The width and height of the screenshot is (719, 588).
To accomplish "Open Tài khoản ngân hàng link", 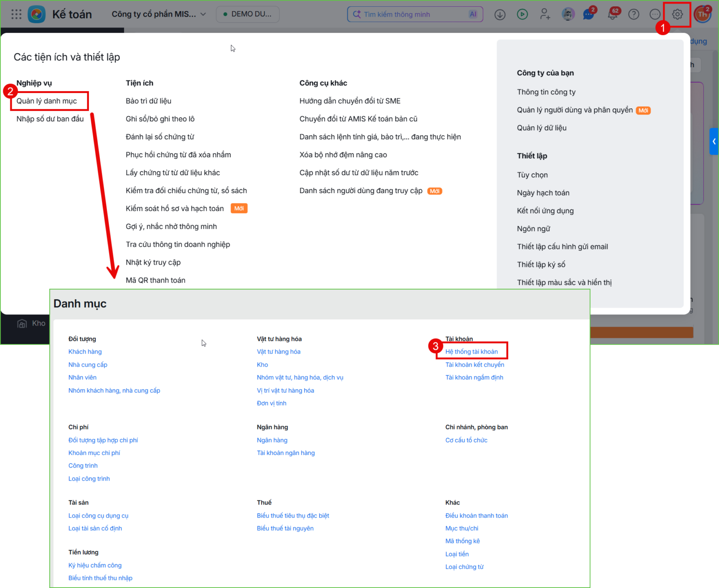I will point(286,453).
